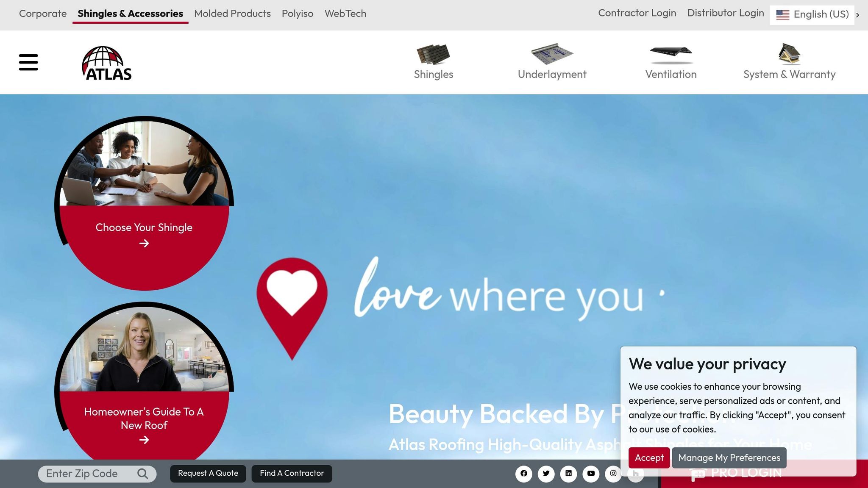Switch to the Molded Products tab
This screenshot has height=488, width=868.
232,14
